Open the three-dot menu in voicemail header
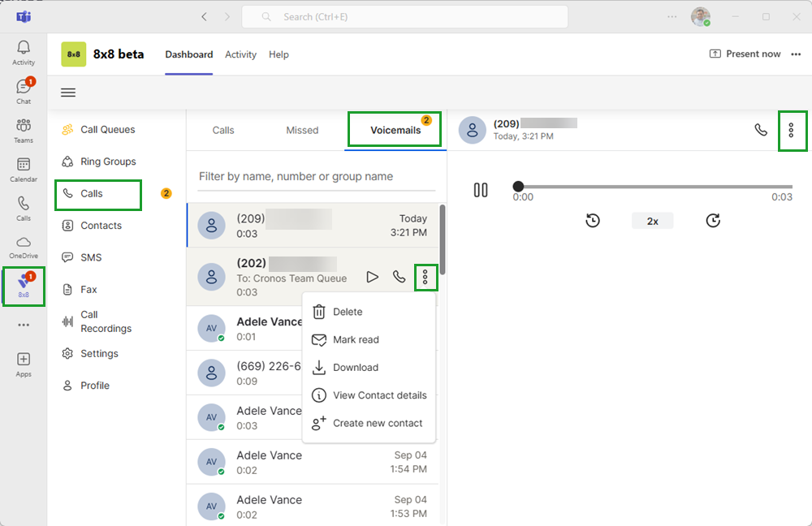812x526 pixels. coord(792,130)
